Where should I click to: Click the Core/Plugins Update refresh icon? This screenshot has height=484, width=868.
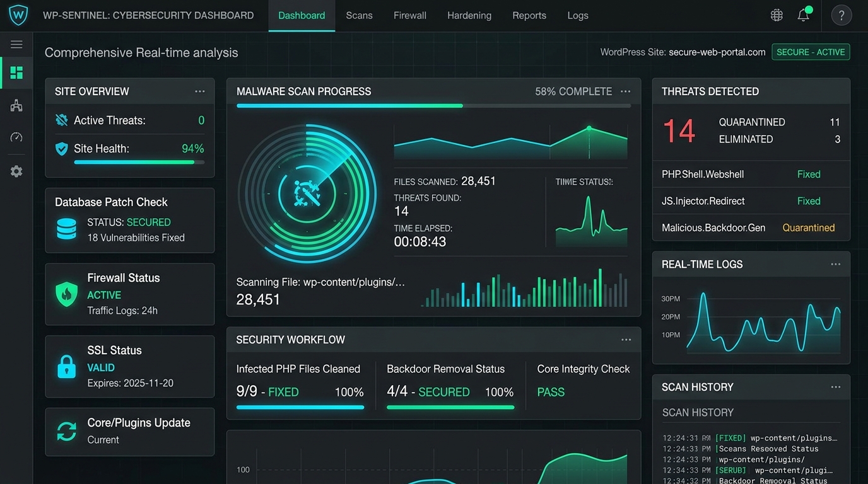pos(66,432)
